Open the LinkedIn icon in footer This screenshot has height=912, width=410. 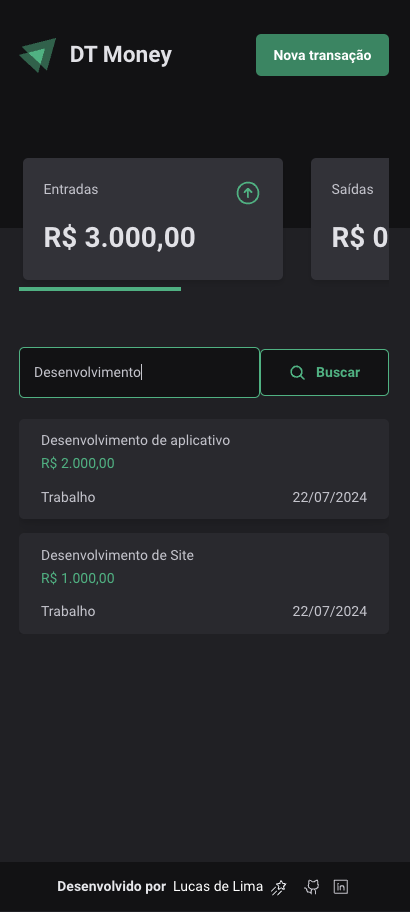pyautogui.click(x=340, y=887)
